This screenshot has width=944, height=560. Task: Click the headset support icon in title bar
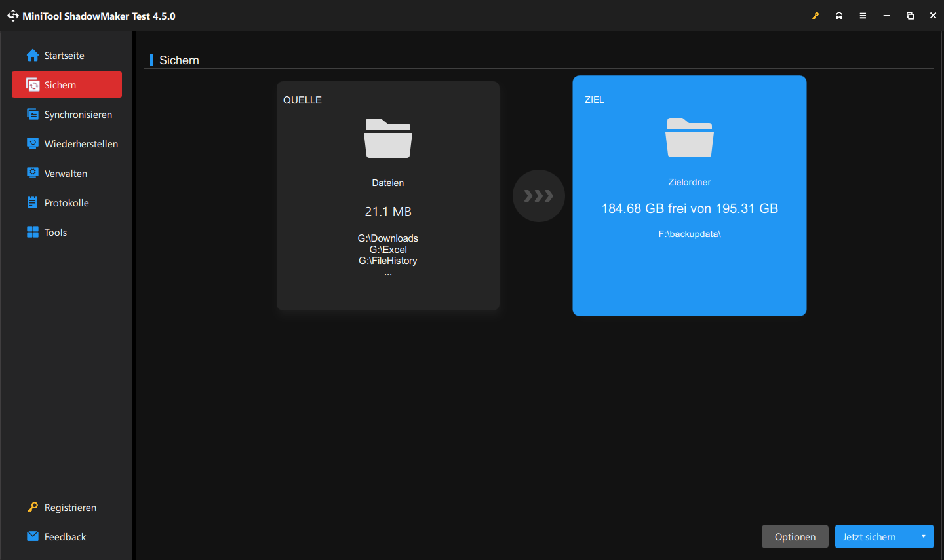(x=839, y=16)
